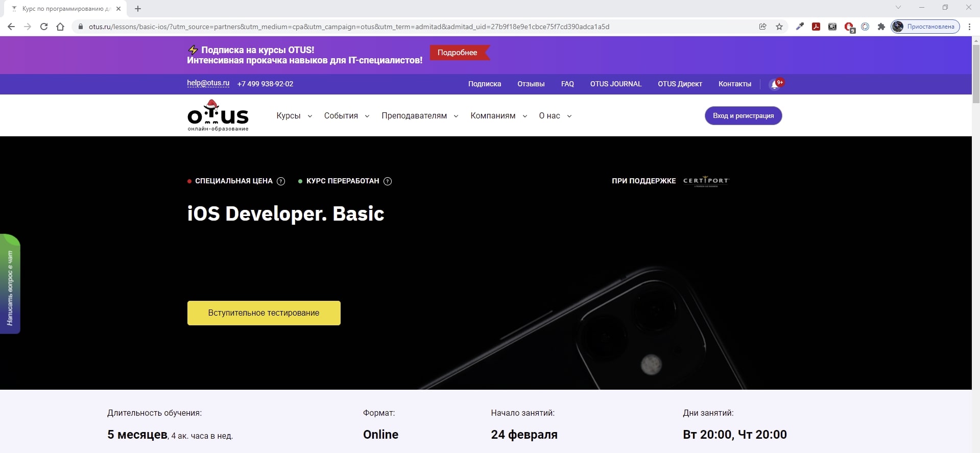Click the iOS Developer. Basic heading
Image resolution: width=980 pixels, height=453 pixels.
(x=285, y=213)
